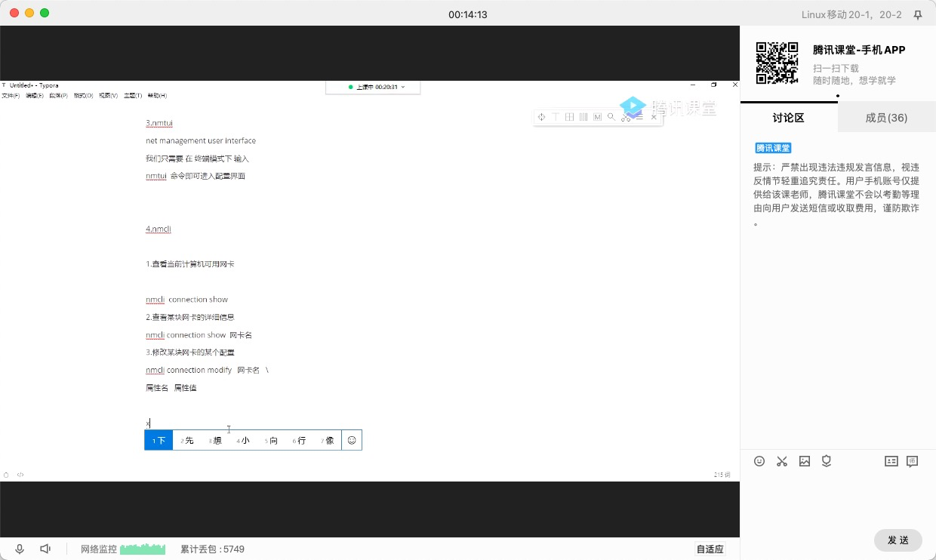Click the text tool T in the floating toolbar

pos(556,117)
